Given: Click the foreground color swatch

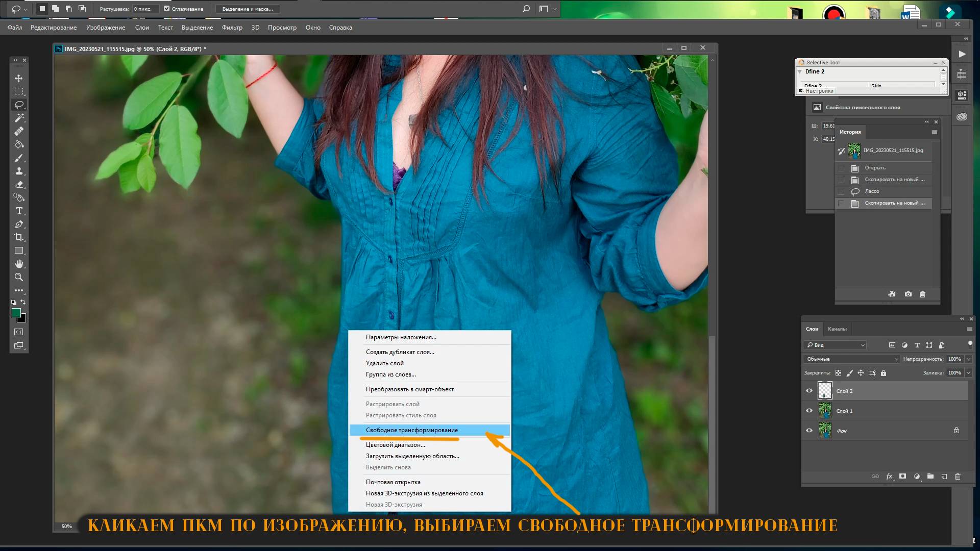Looking at the screenshot, I should click(x=16, y=313).
